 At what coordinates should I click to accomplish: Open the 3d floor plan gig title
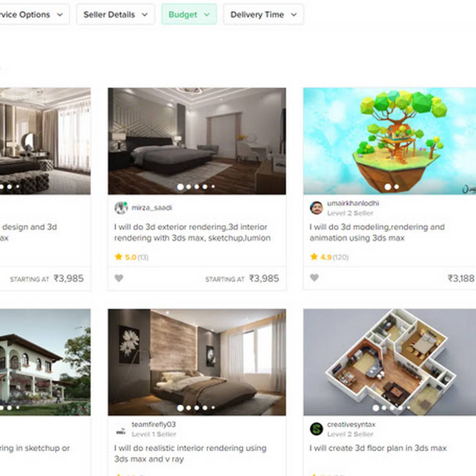coord(378,448)
